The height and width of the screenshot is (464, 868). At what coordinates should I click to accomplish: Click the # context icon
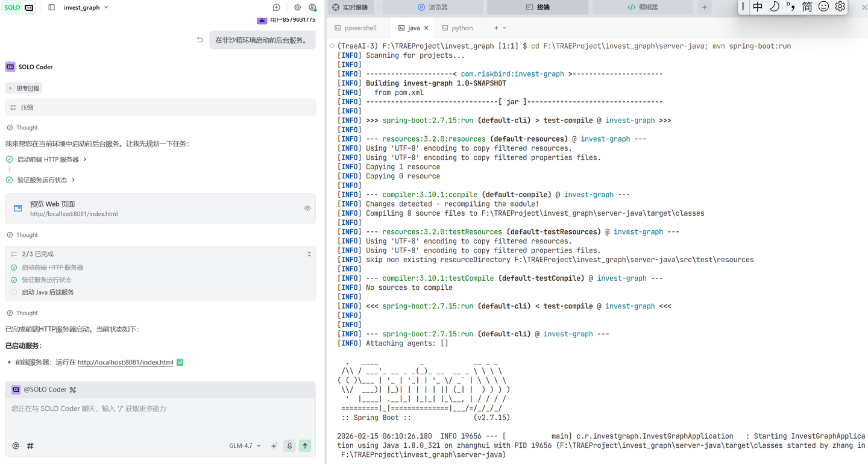30,446
